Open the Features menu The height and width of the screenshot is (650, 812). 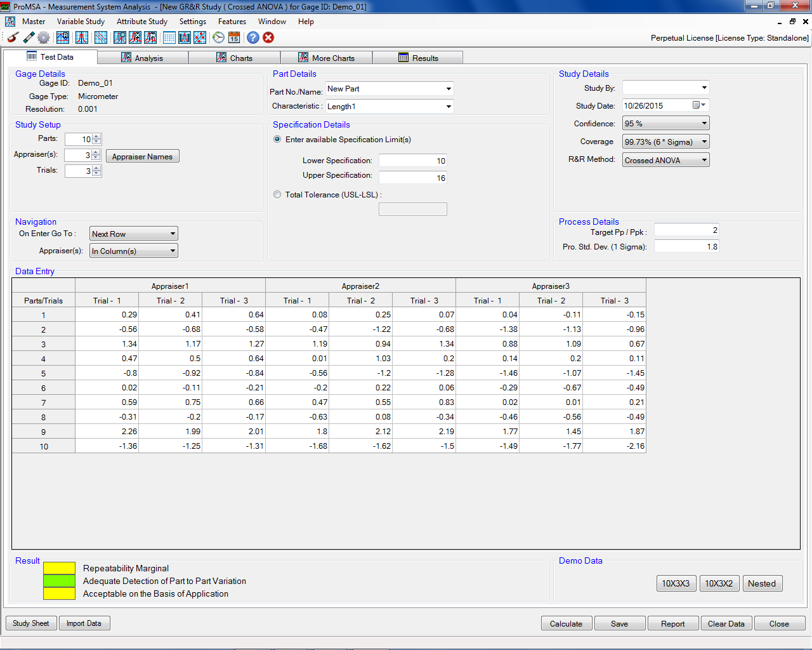pyautogui.click(x=232, y=21)
